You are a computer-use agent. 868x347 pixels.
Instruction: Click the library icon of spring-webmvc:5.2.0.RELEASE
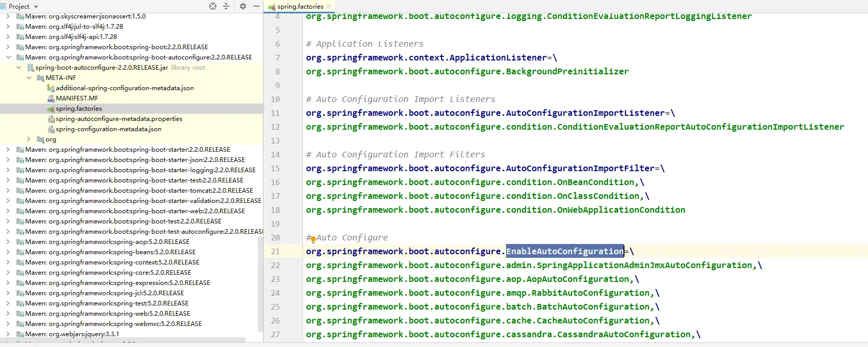click(20, 324)
